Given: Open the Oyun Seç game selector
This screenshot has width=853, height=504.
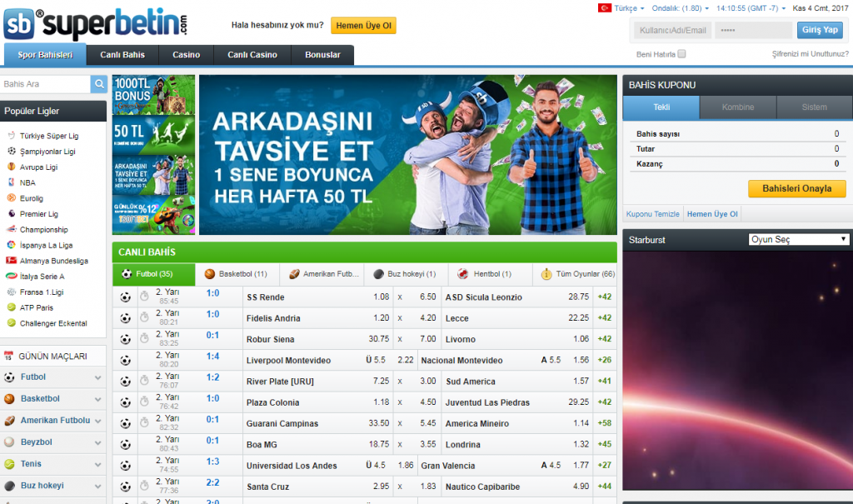Looking at the screenshot, I should (x=799, y=239).
